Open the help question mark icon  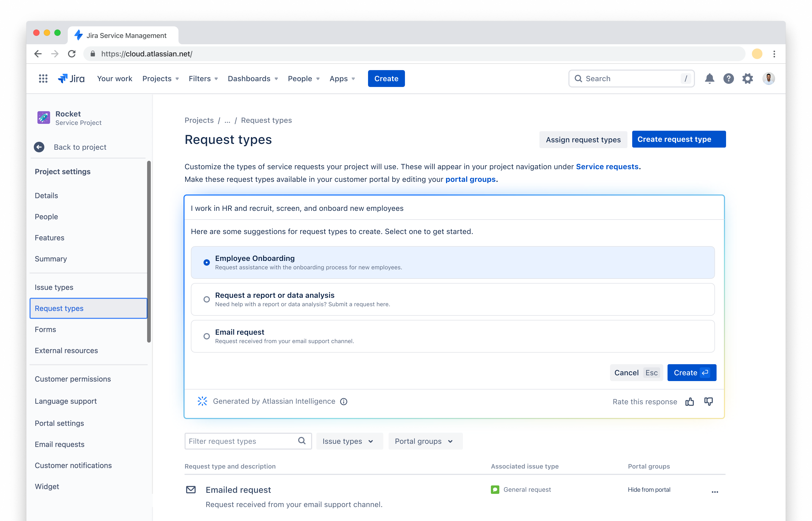[x=728, y=79]
